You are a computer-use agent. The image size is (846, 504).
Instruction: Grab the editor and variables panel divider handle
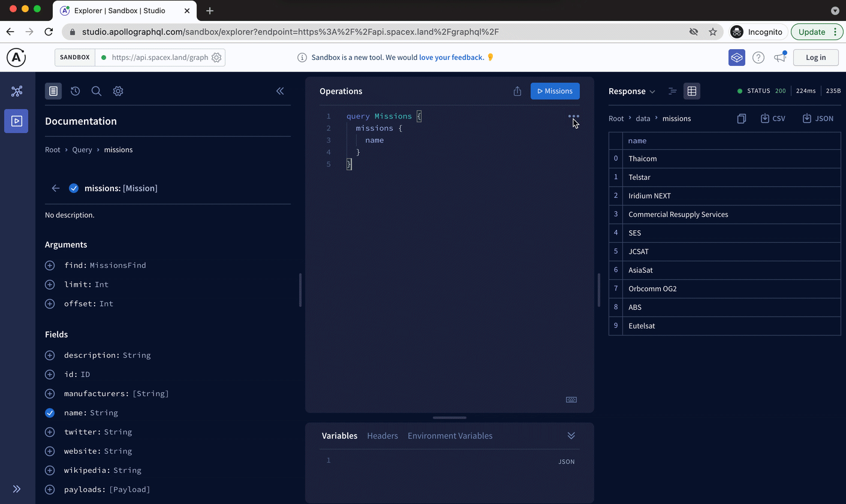tap(450, 418)
